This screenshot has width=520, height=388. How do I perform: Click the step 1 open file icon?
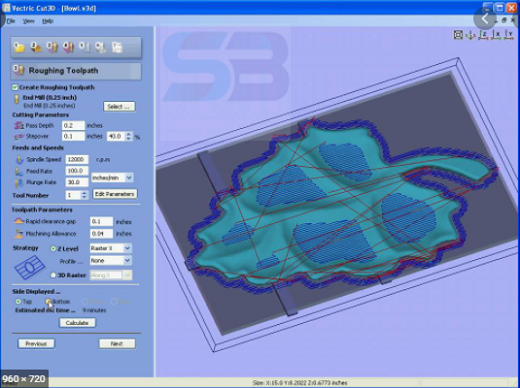(x=19, y=47)
